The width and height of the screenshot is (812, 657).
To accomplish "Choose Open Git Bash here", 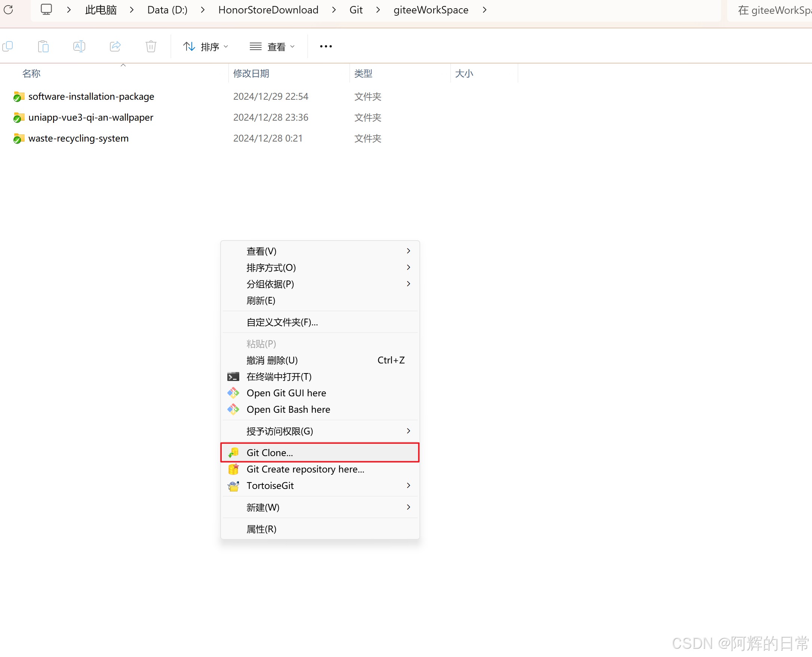I will pyautogui.click(x=288, y=409).
